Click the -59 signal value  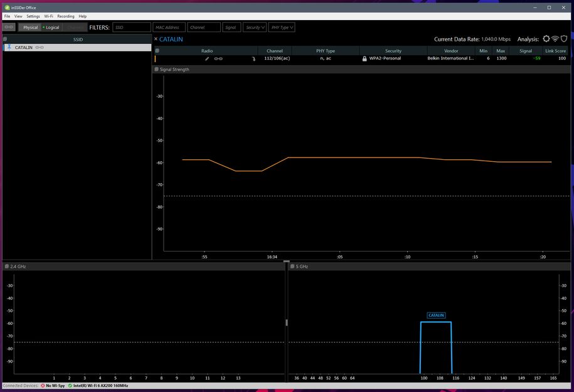536,58
